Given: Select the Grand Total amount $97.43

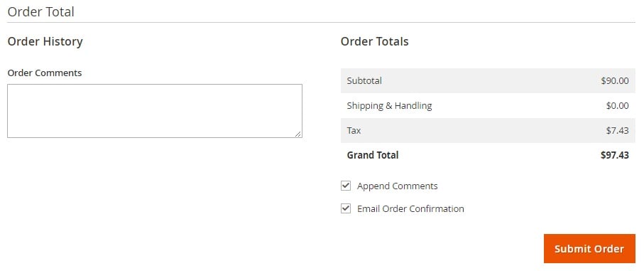Looking at the screenshot, I should (x=614, y=155).
